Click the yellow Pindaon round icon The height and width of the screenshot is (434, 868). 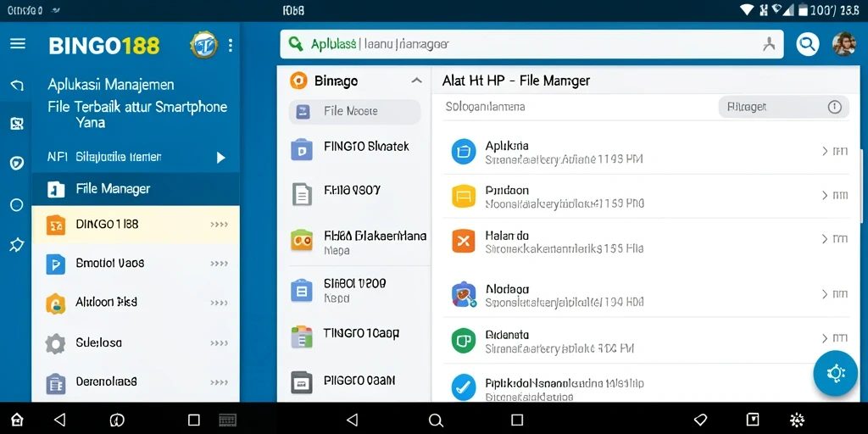(x=464, y=196)
